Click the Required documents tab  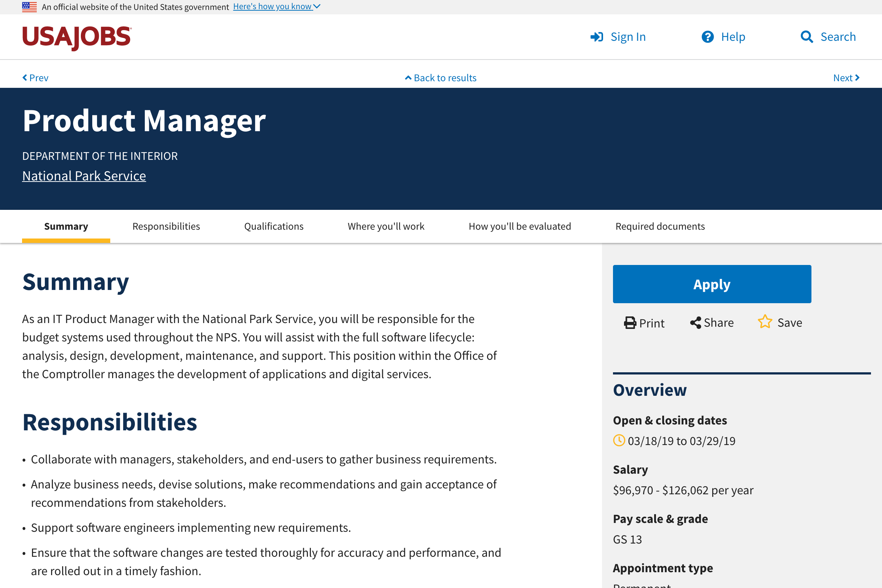pos(660,226)
